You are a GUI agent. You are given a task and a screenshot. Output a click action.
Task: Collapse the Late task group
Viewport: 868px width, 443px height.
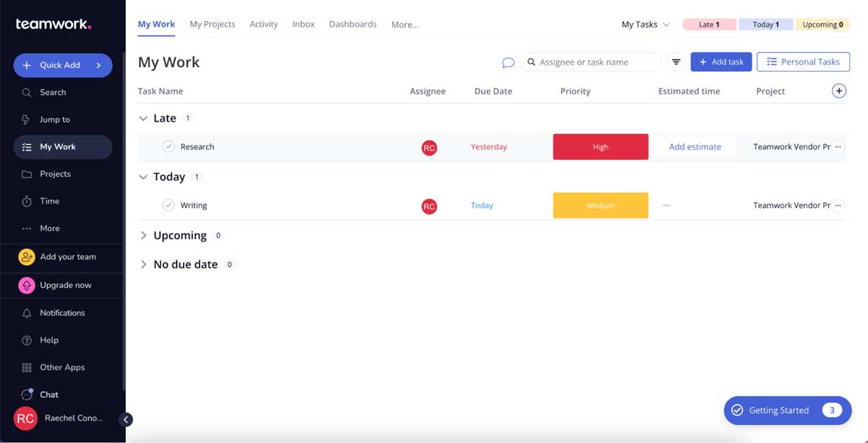[x=142, y=118]
